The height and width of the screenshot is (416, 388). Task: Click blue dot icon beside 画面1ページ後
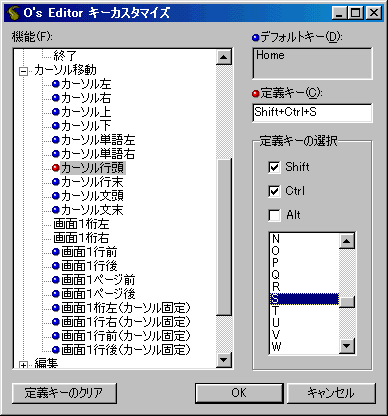coord(56,294)
